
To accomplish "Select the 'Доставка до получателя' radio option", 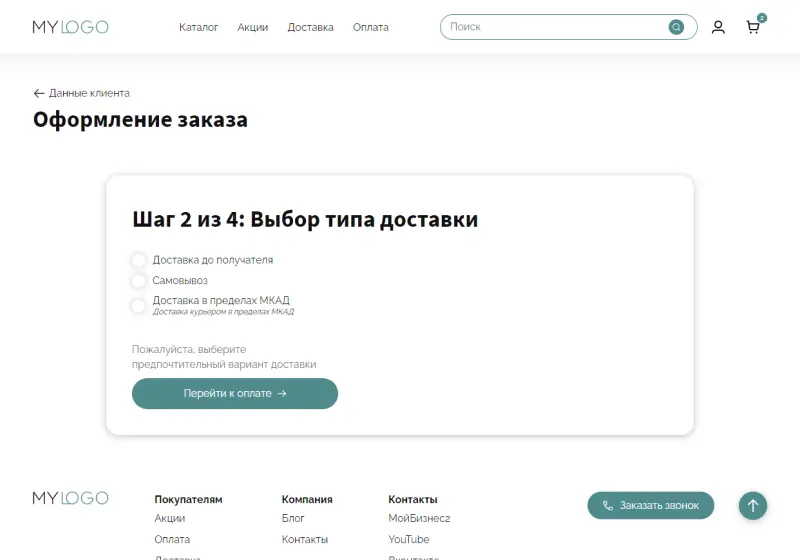I will [139, 260].
